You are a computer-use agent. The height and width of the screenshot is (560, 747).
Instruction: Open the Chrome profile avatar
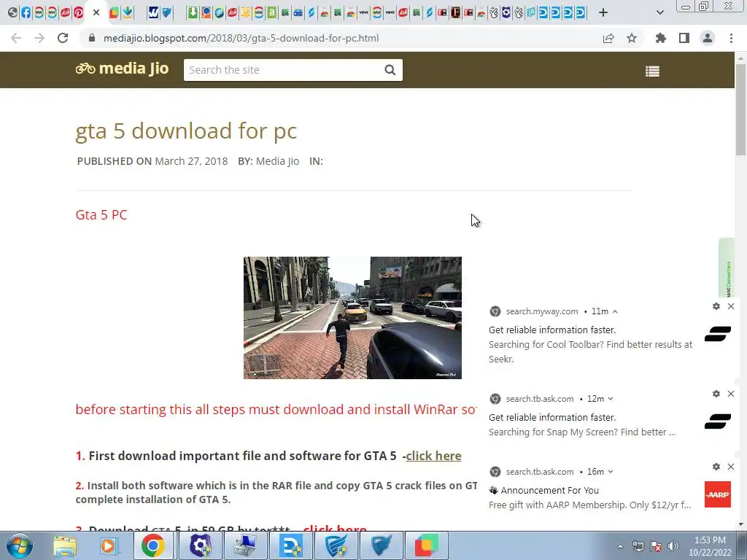click(x=708, y=38)
